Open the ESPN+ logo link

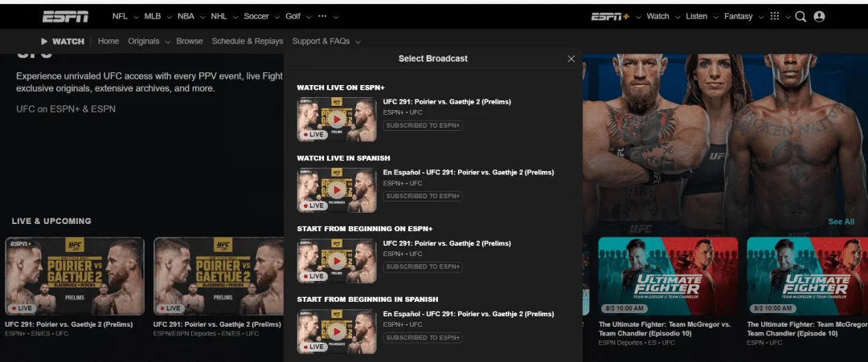coord(610,17)
